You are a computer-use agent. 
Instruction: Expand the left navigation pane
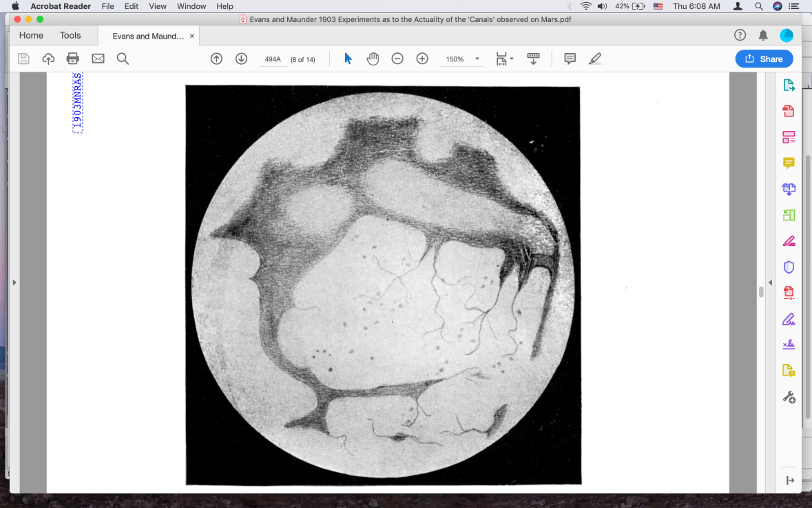14,282
